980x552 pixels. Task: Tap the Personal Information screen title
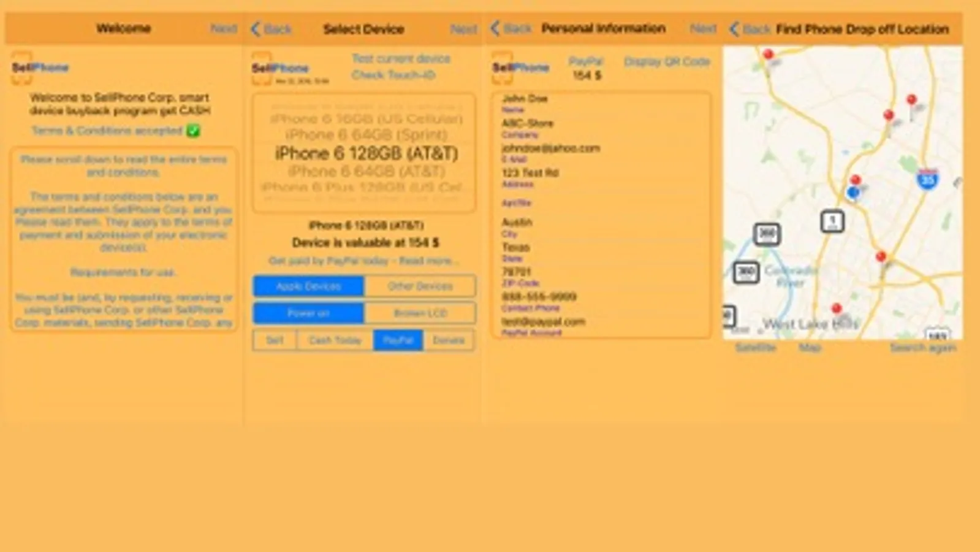(x=603, y=28)
